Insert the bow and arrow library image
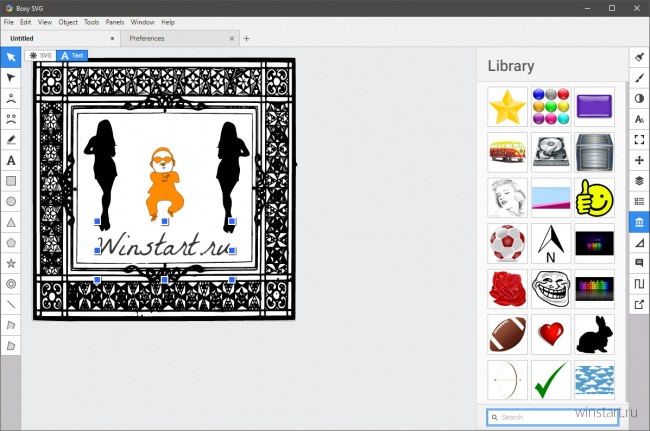Viewport: 650px width, 431px height. [x=507, y=380]
